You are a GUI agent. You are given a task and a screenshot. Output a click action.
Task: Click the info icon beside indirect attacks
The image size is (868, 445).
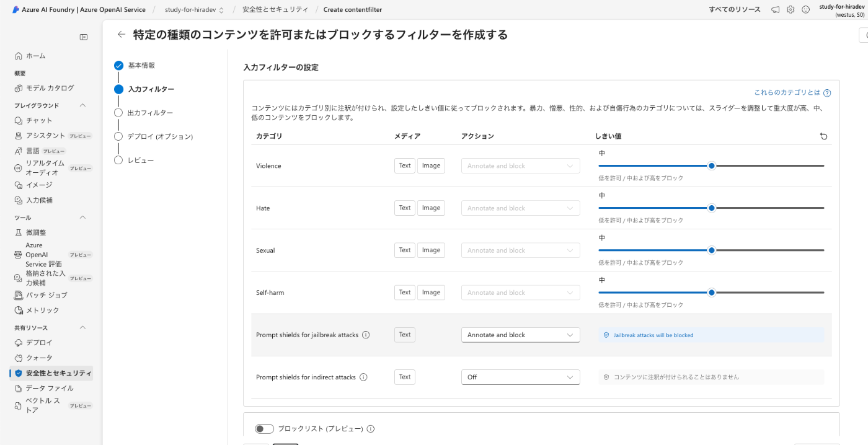pos(363,377)
